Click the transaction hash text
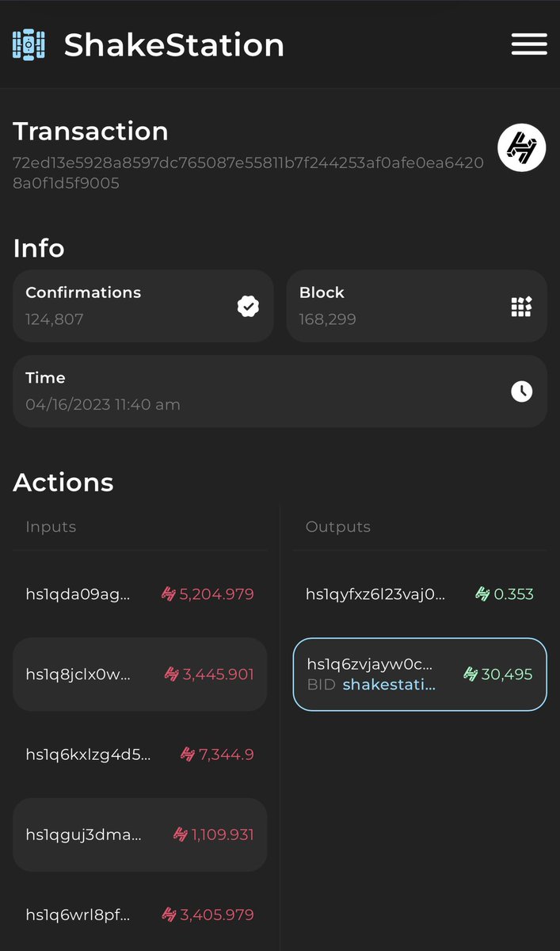560x951 pixels. pos(248,173)
